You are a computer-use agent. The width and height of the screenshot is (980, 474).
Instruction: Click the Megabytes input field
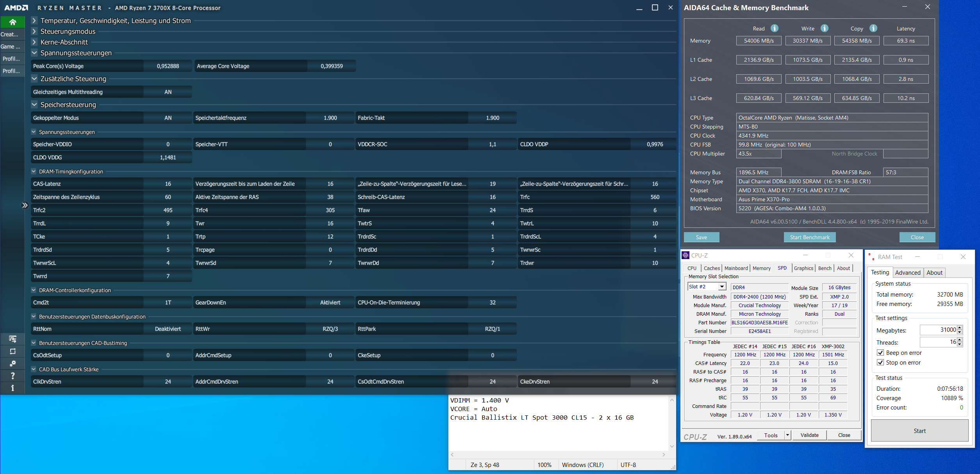point(938,330)
